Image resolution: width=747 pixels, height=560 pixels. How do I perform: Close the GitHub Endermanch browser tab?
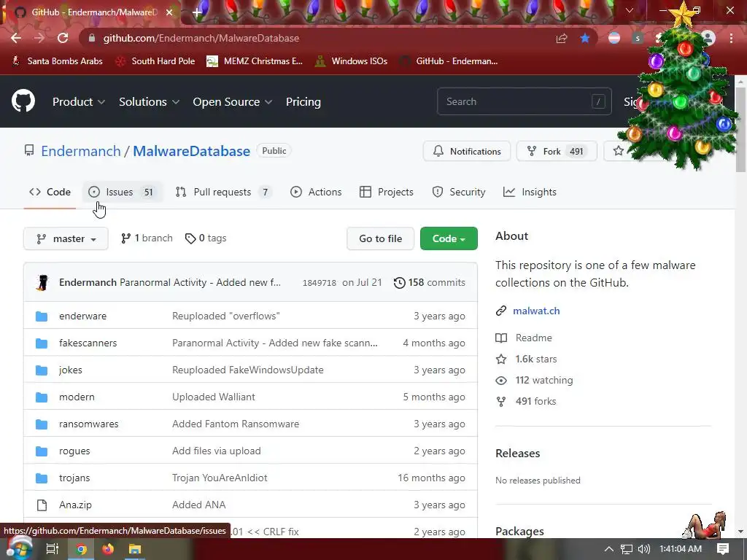[169, 12]
